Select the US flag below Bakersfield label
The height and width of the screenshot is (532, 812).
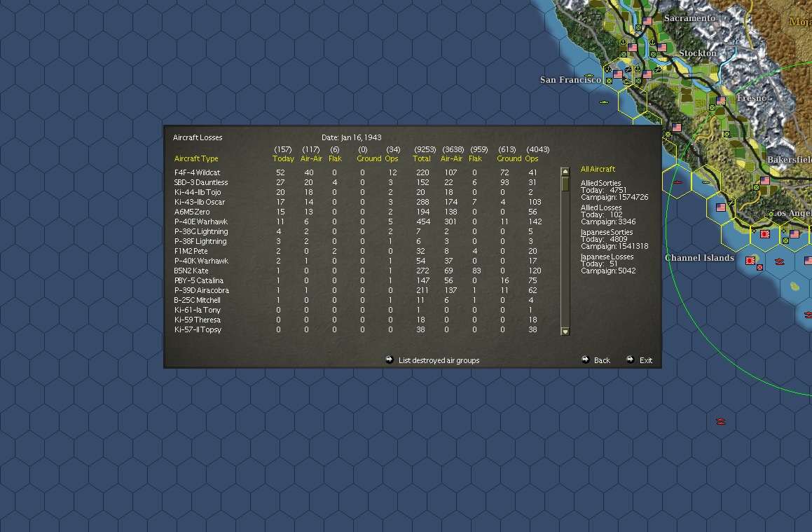tap(765, 181)
